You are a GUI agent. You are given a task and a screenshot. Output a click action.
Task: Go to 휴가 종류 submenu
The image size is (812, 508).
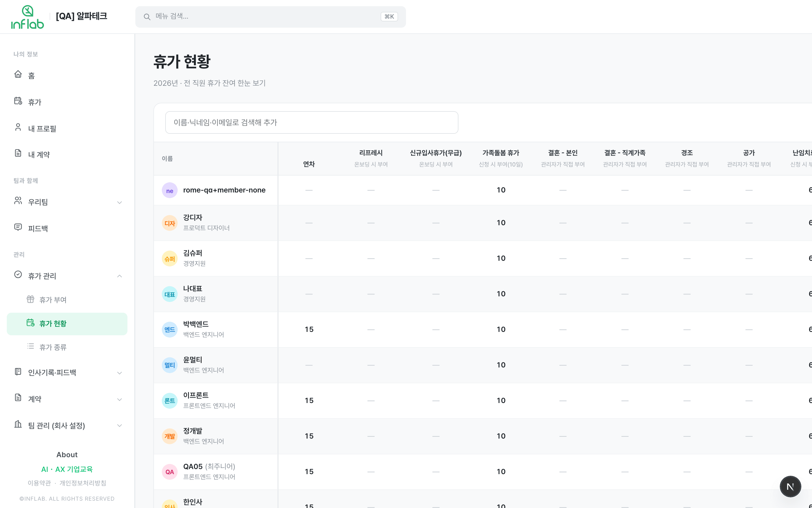click(x=67, y=347)
